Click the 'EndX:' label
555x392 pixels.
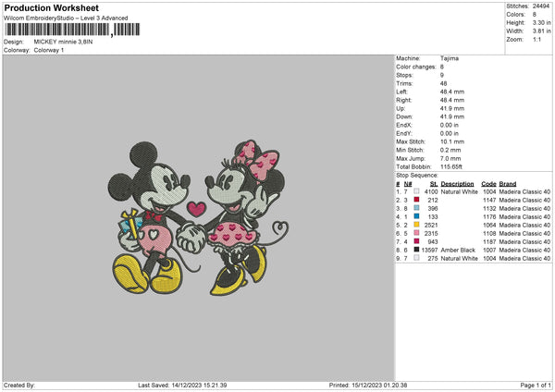click(x=404, y=125)
